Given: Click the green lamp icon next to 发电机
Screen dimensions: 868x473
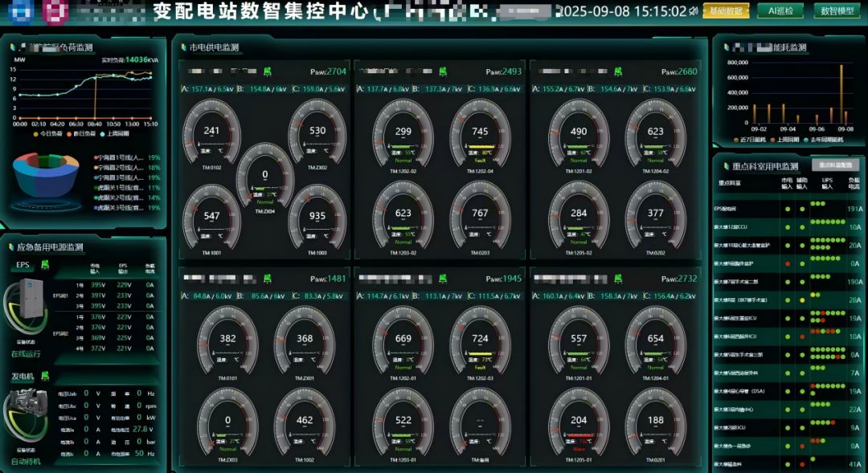Looking at the screenshot, I should tap(45, 376).
